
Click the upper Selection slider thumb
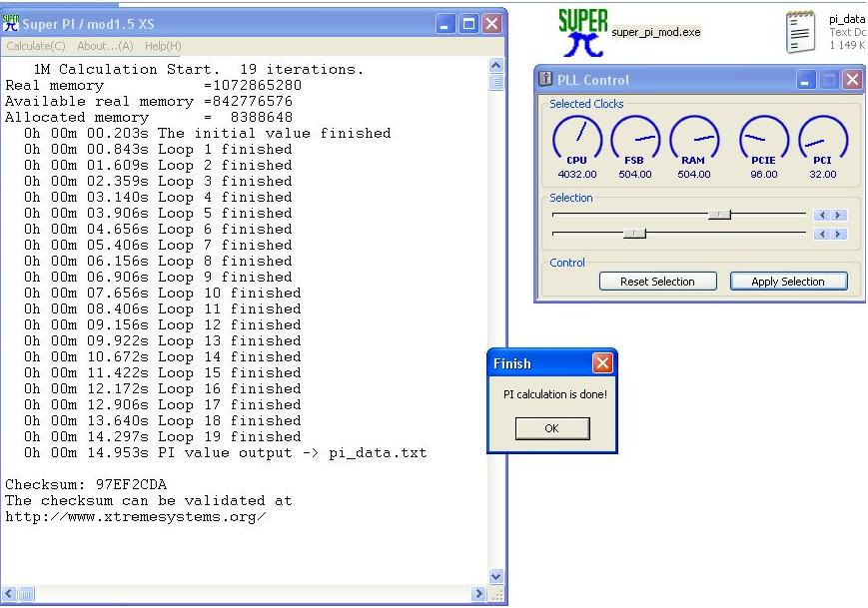[x=719, y=214]
